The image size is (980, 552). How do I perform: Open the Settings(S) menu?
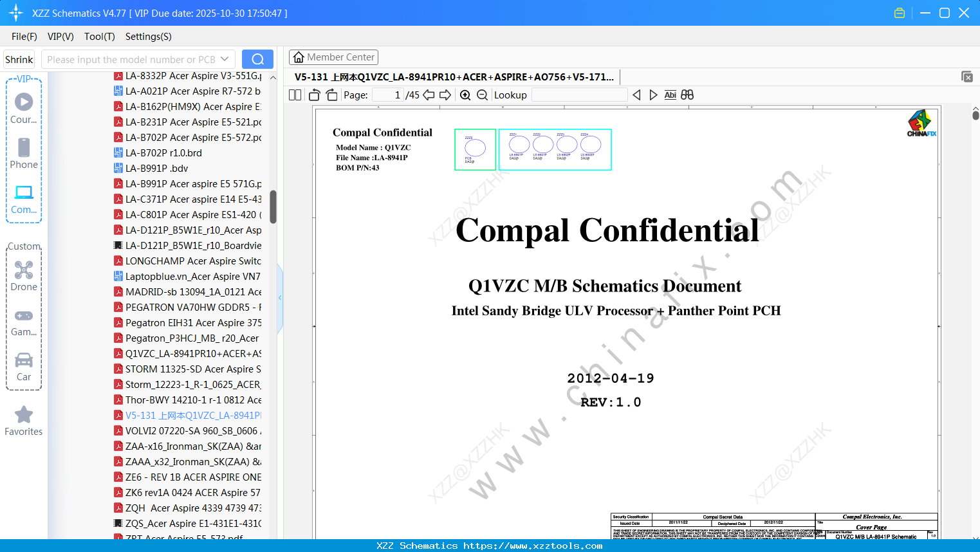[149, 37]
